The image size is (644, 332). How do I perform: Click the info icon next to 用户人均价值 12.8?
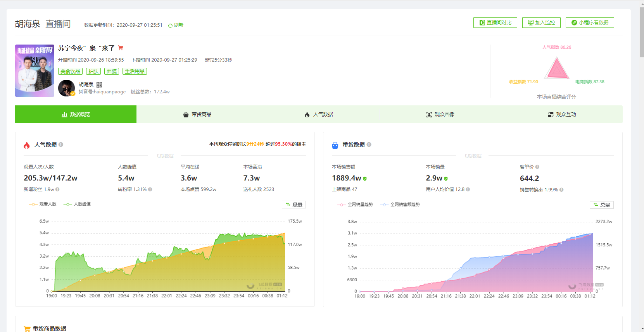468,189
